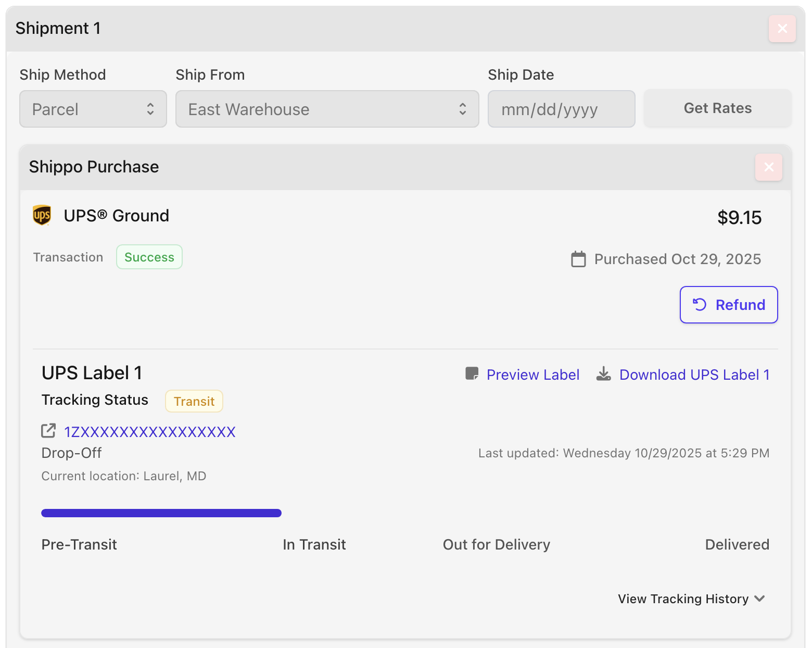Screen dimensions: 812x648
Task: Close the Shipment 1 panel
Action: (782, 28)
